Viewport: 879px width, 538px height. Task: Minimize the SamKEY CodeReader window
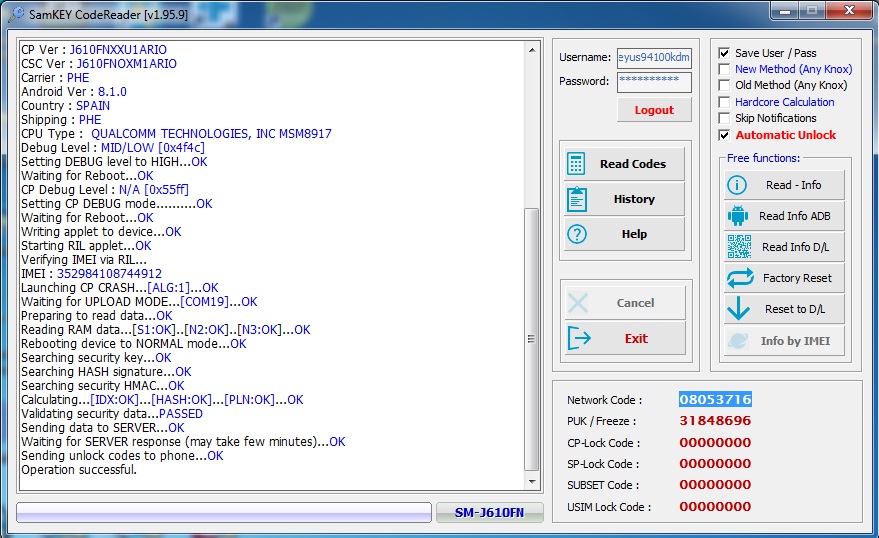[785, 10]
